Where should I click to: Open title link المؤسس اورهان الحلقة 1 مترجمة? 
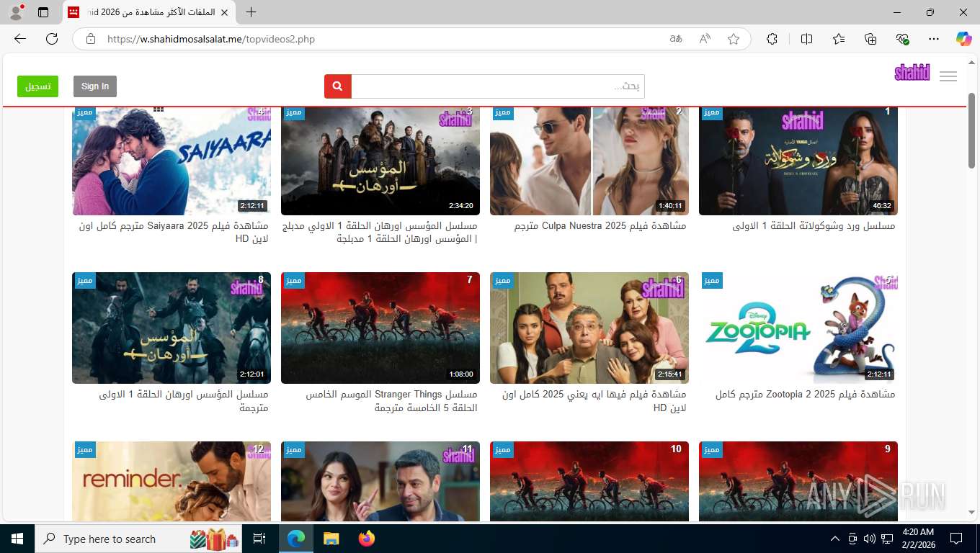point(184,401)
